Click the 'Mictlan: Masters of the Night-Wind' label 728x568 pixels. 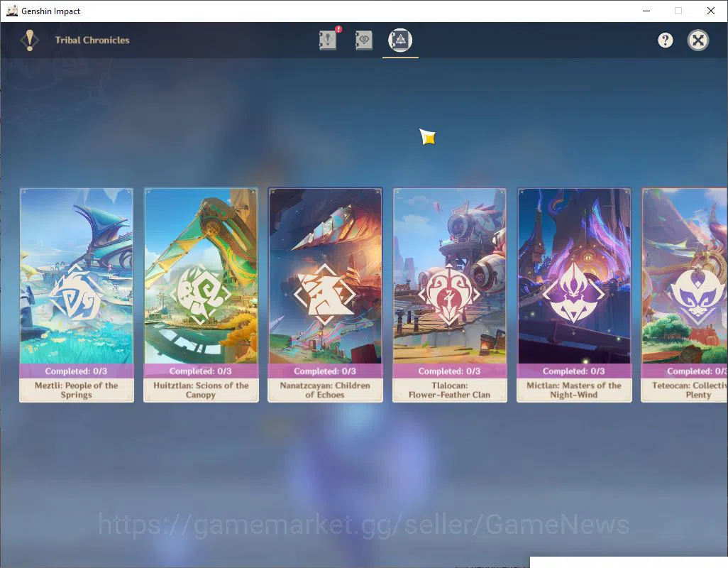(574, 390)
